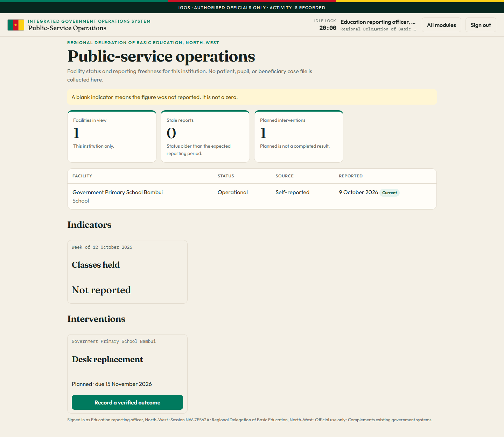This screenshot has height=437, width=504.
Task: Click the Planned due 15 November 2026 text
Action: coord(112,384)
